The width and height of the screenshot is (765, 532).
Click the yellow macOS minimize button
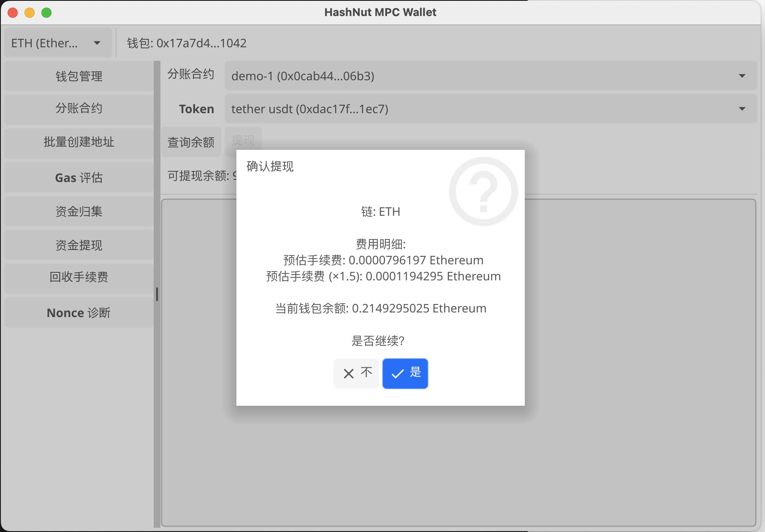tap(30, 13)
